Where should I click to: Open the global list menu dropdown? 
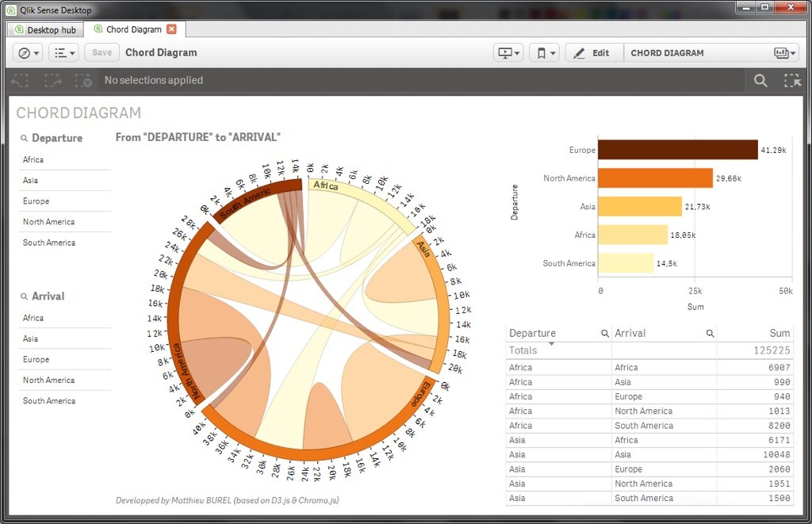coord(63,53)
